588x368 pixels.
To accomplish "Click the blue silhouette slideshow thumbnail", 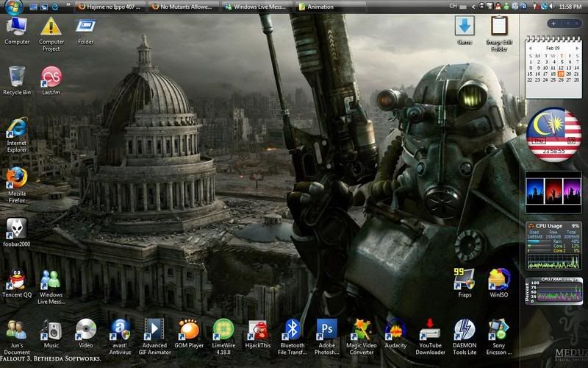I will click(535, 191).
